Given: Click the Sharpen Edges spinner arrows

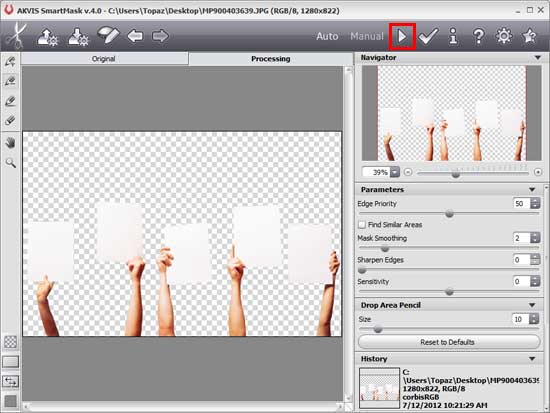Looking at the screenshot, I should pos(535,260).
